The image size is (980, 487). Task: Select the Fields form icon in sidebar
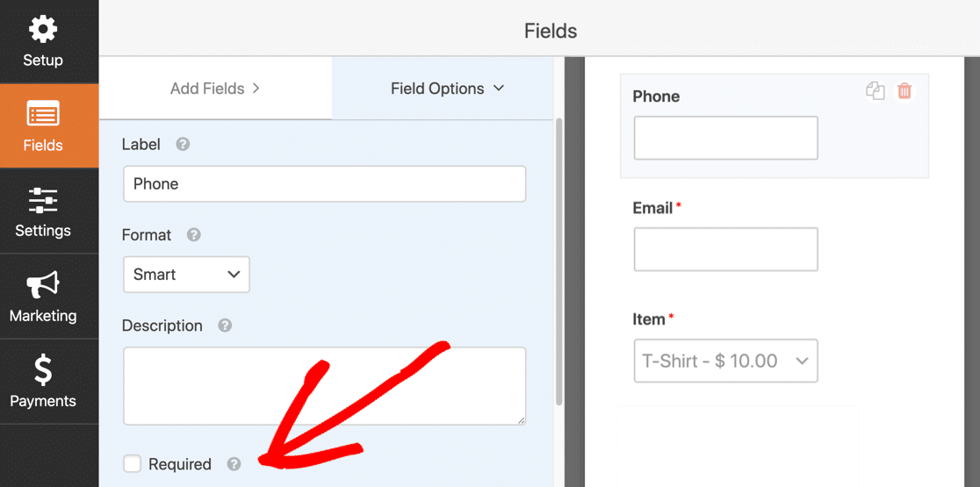[43, 115]
